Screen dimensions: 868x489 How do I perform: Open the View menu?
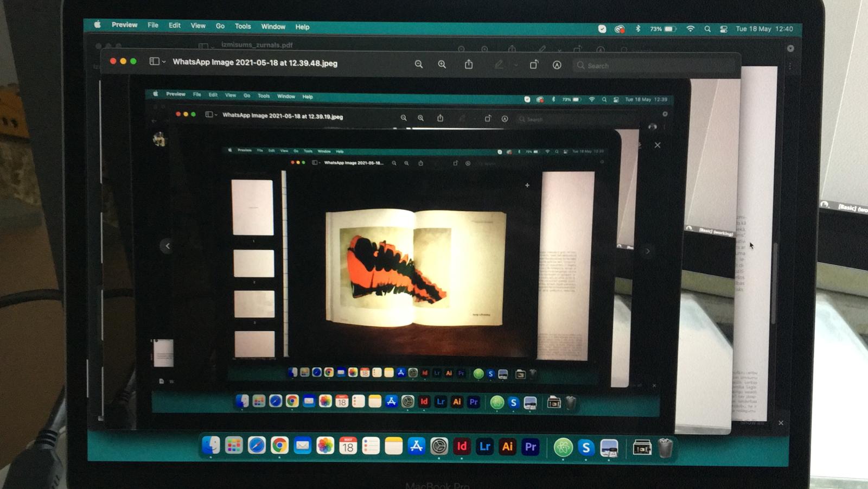pyautogui.click(x=198, y=26)
